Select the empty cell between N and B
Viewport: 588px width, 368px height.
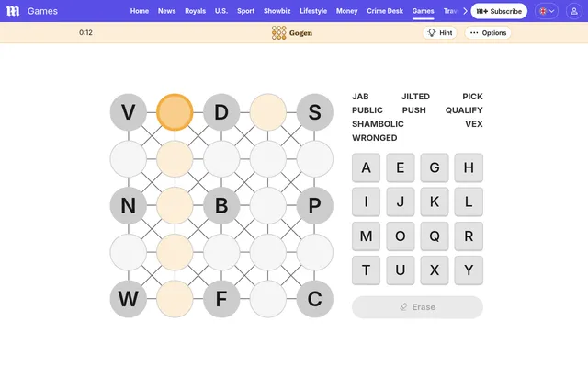point(175,205)
